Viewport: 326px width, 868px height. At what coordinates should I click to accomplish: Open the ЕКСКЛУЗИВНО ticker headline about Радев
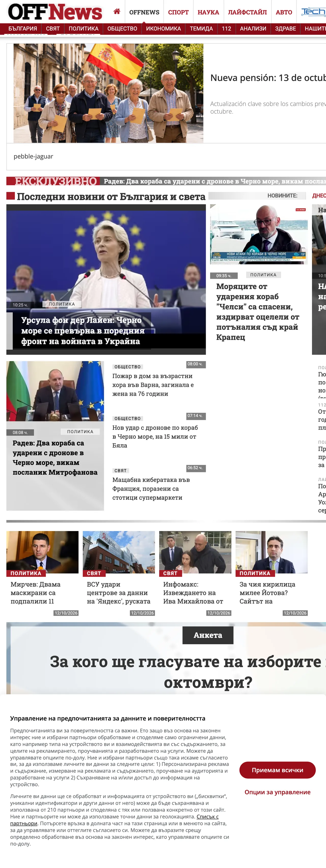(215, 181)
